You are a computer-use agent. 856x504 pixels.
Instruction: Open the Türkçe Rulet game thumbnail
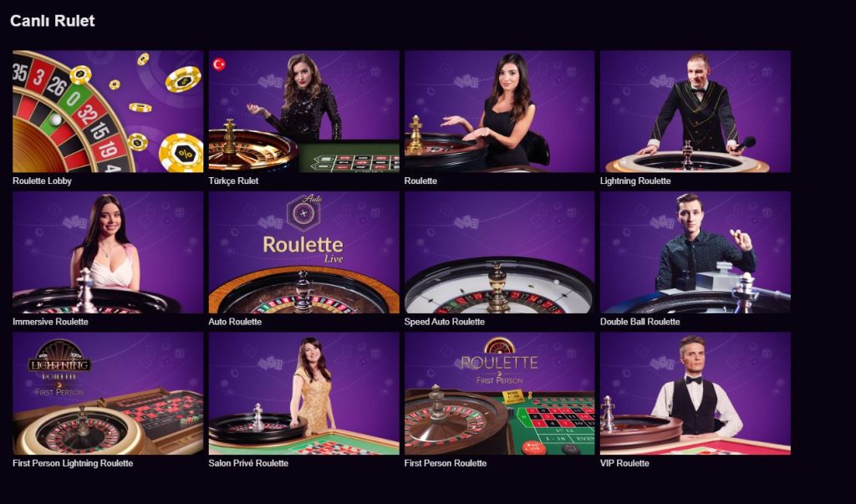(303, 111)
